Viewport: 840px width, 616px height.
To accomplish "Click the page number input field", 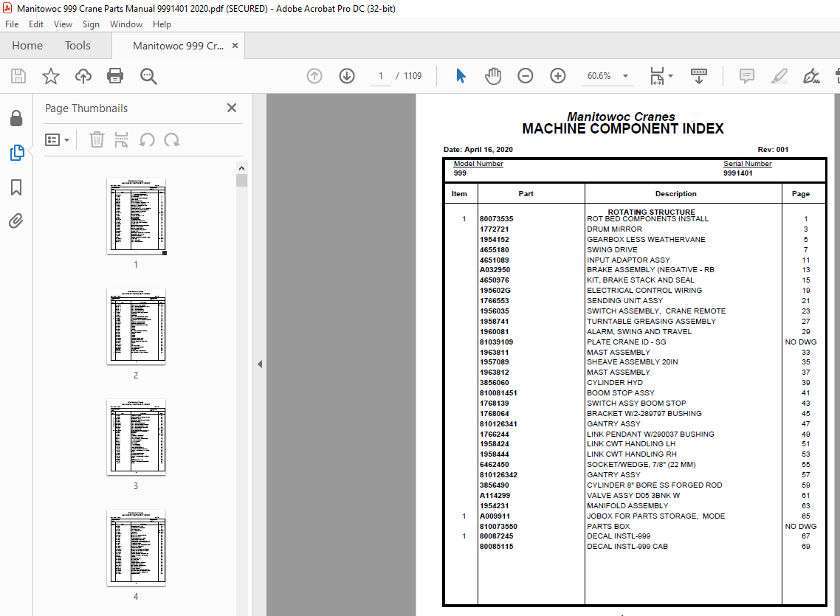I will click(381, 76).
